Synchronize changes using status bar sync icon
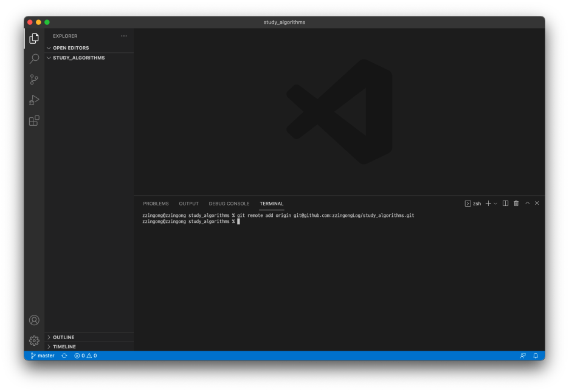The height and width of the screenshot is (392, 569). [x=64, y=356]
